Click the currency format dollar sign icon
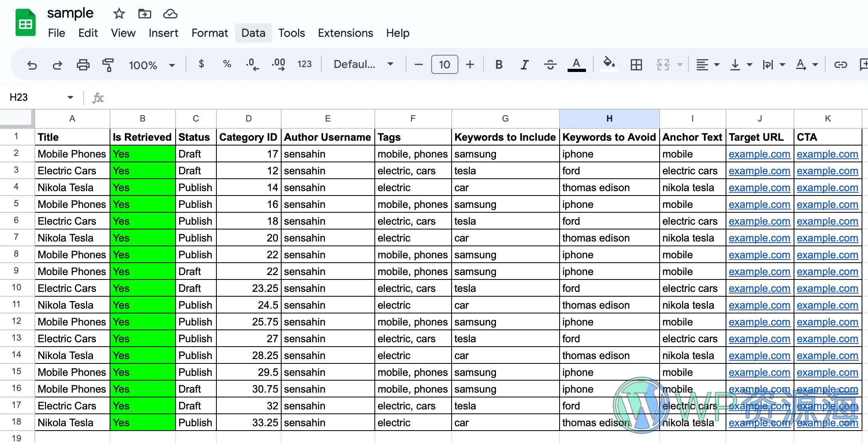The height and width of the screenshot is (443, 868). [x=201, y=64]
